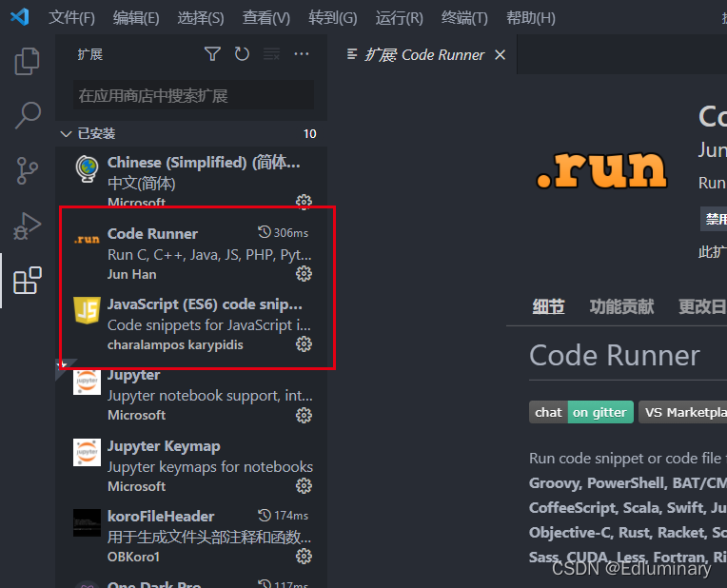Click the installed count badge 10

[x=309, y=134]
